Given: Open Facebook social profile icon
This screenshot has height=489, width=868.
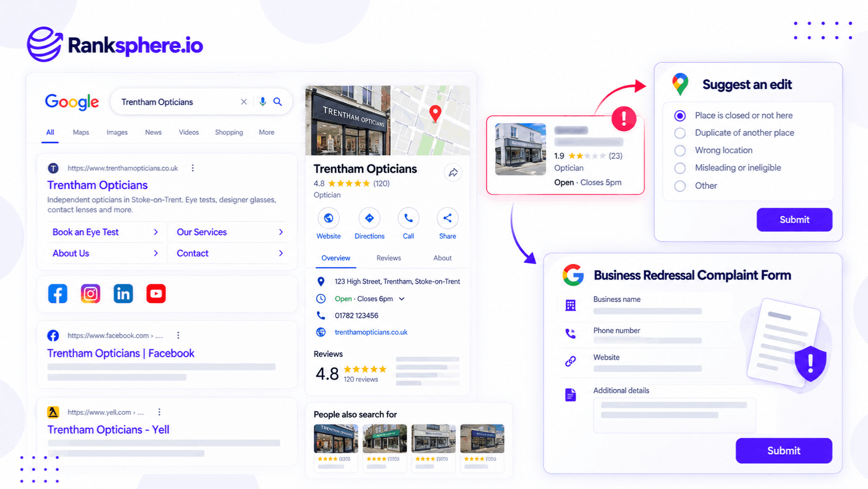Looking at the screenshot, I should 58,294.
